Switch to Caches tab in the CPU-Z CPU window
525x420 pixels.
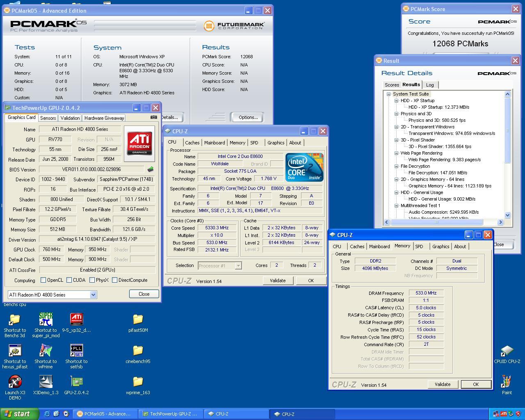point(192,143)
